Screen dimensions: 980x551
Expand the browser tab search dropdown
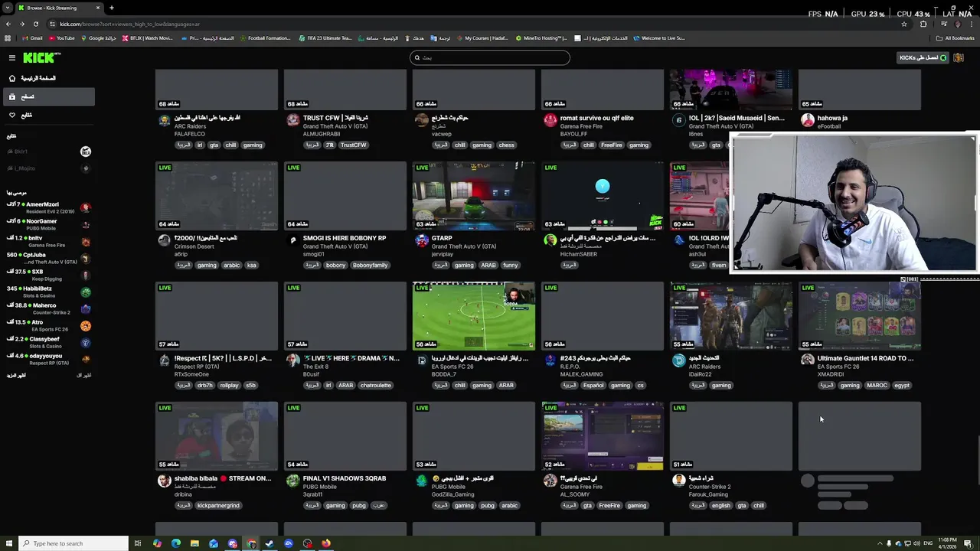[x=7, y=8]
